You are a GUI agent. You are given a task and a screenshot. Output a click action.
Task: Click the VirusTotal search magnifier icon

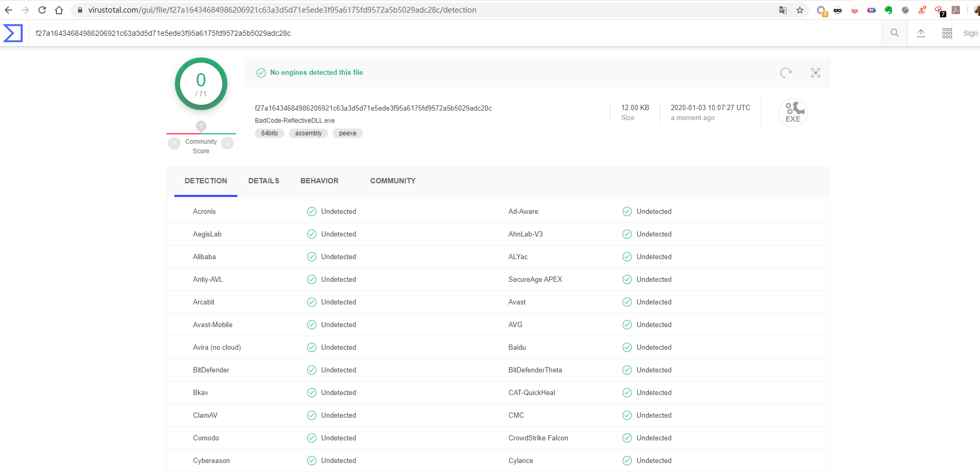coord(894,33)
